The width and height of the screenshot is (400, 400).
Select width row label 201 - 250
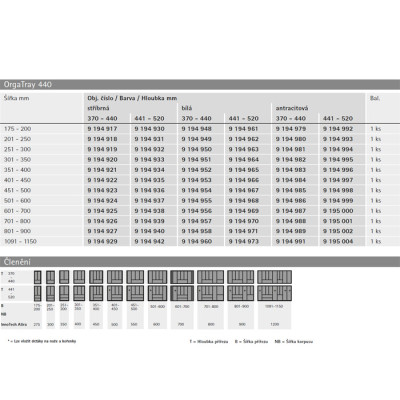point(17,139)
